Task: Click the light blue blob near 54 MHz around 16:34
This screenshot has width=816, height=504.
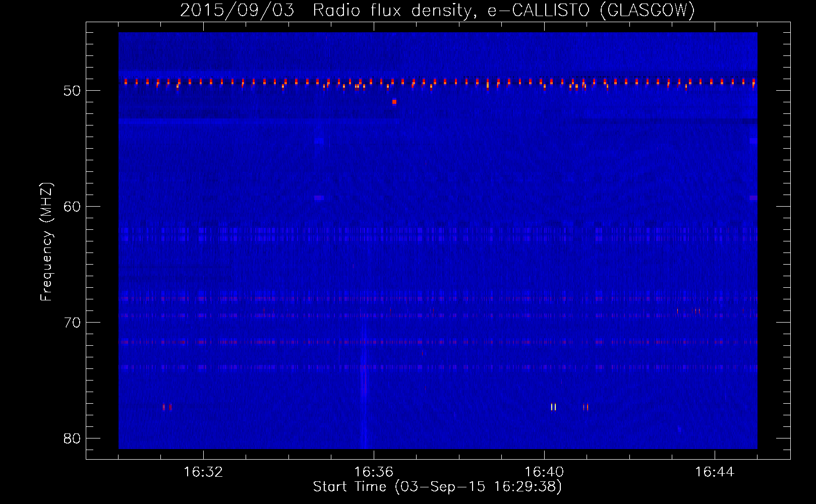Action: (319, 141)
